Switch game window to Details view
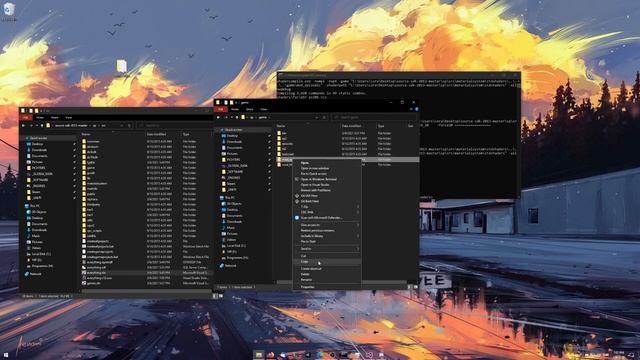The height and width of the screenshot is (360, 640). (410, 287)
